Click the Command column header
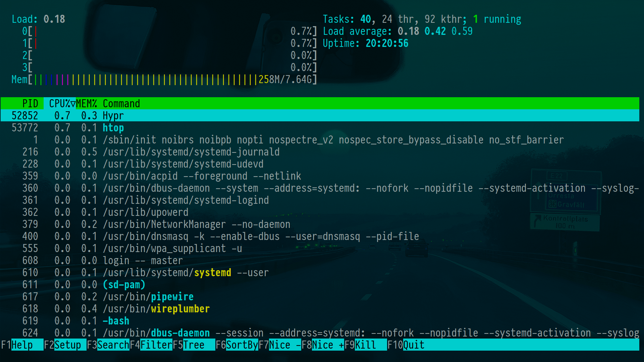 click(x=121, y=103)
